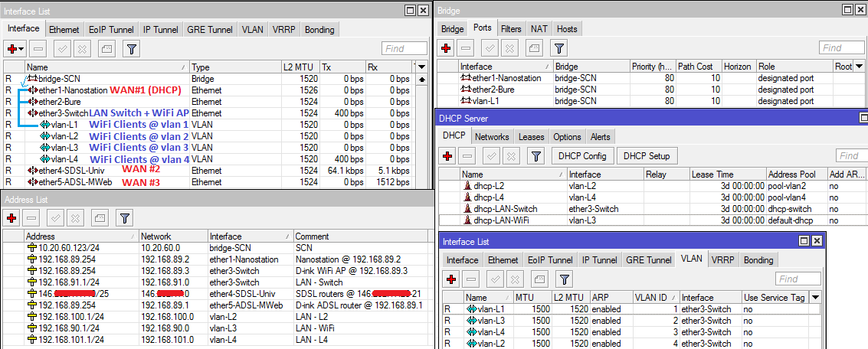Click the Path Cost column header in Bridge

[699, 67]
